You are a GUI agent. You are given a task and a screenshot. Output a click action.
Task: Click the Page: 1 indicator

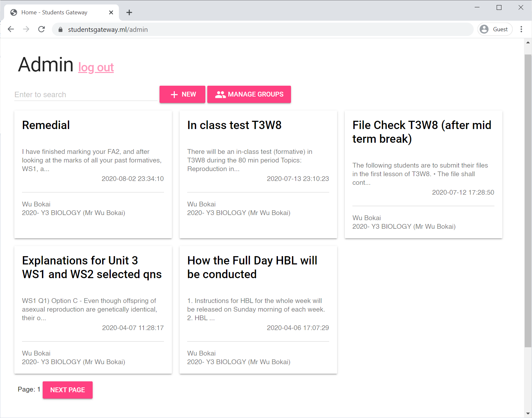(29, 389)
